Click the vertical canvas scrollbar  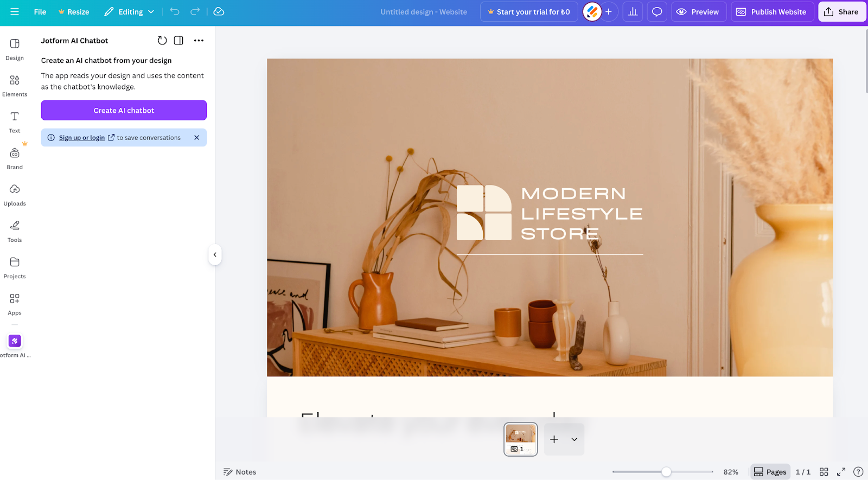tap(866, 61)
